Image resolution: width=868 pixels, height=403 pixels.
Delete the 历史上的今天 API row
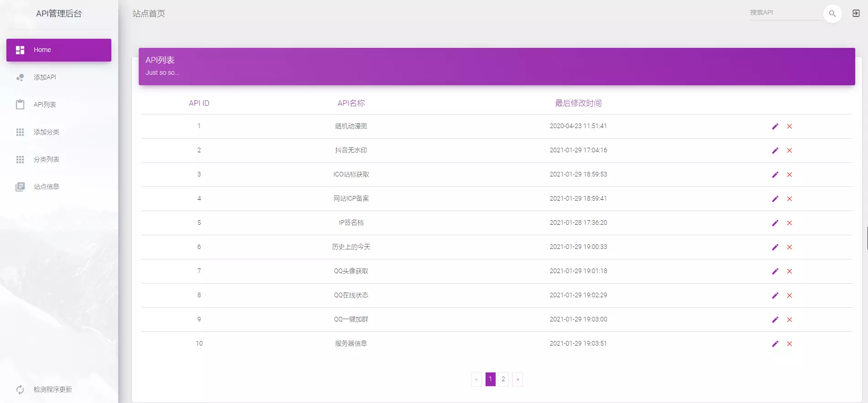790,247
